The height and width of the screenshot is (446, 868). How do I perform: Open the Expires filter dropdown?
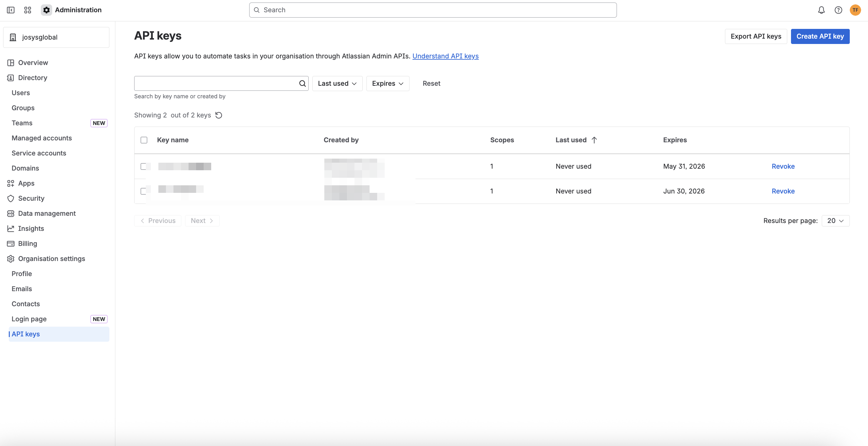pyautogui.click(x=387, y=84)
